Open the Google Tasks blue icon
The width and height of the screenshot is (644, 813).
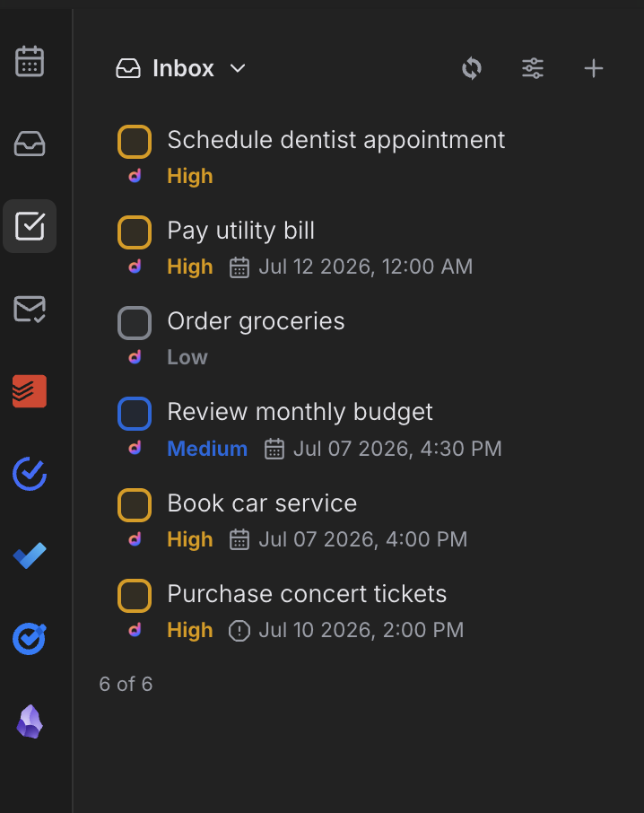coord(30,639)
